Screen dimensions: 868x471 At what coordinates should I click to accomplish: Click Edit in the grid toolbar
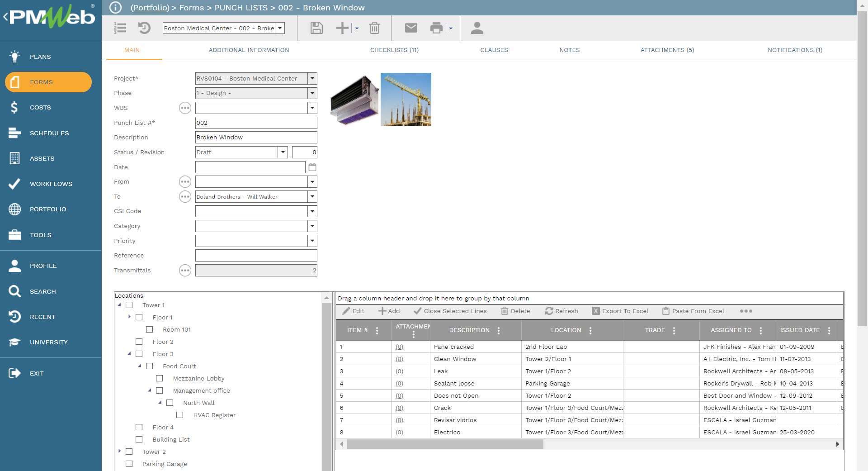354,311
